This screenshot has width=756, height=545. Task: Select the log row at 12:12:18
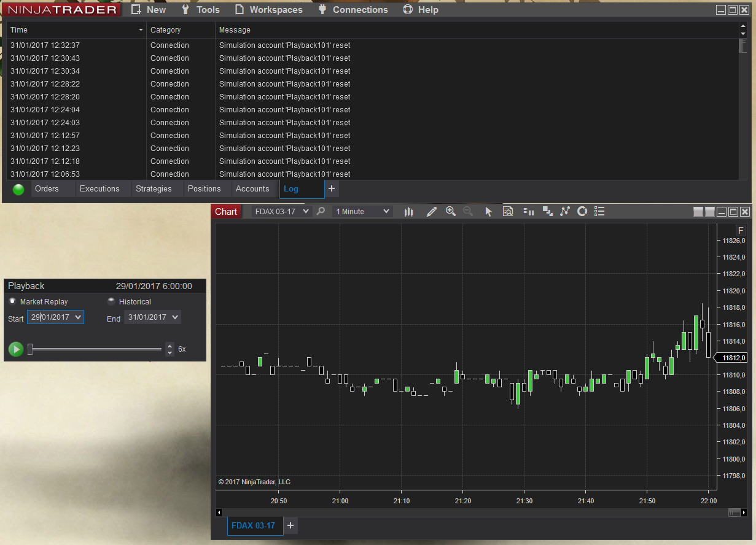(x=373, y=161)
